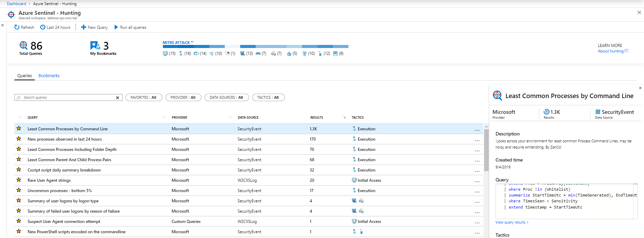Open the ellipsis menu for Rare User Agent strings
The height and width of the screenshot is (238, 644).
[x=477, y=181]
